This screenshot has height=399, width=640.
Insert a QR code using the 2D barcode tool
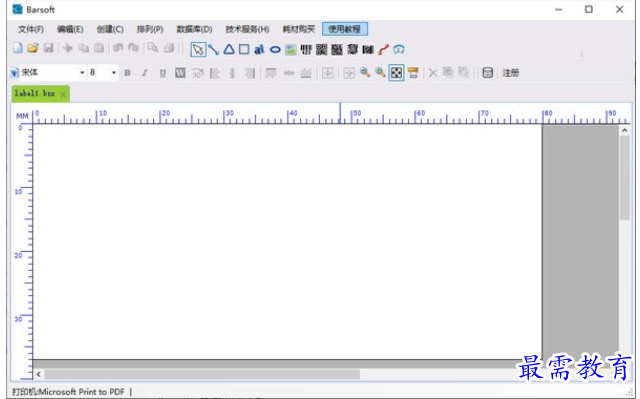click(x=321, y=49)
